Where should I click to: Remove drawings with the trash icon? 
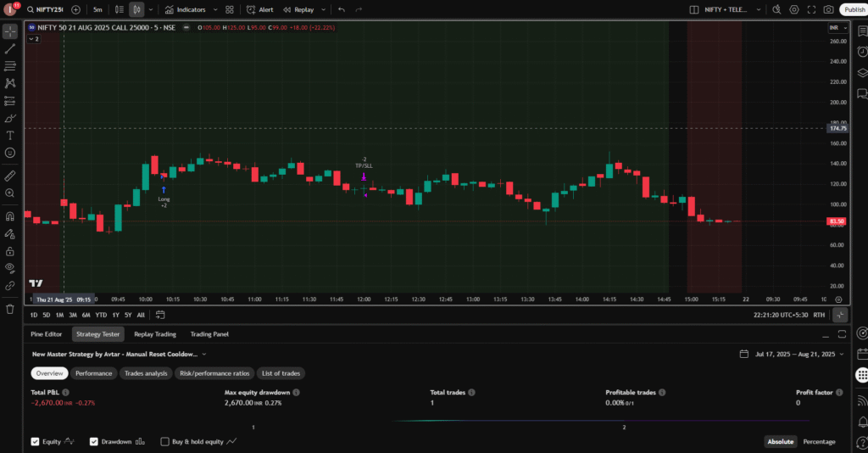tap(10, 309)
